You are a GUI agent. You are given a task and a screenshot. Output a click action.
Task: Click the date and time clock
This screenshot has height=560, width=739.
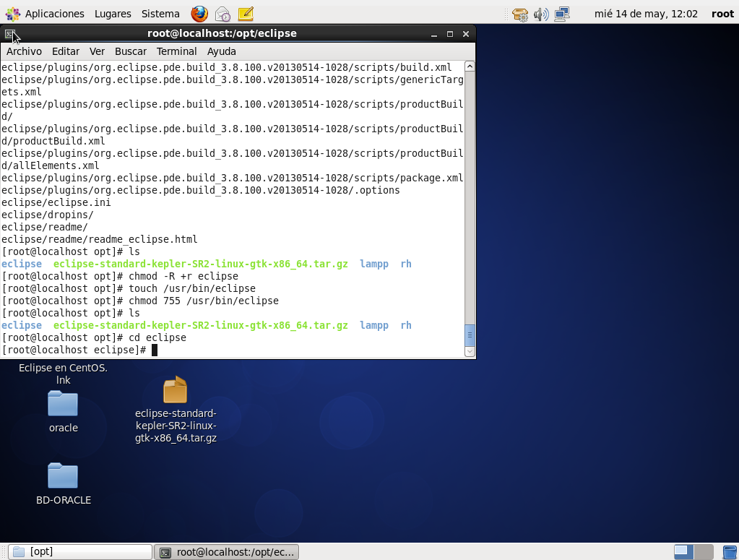646,14
